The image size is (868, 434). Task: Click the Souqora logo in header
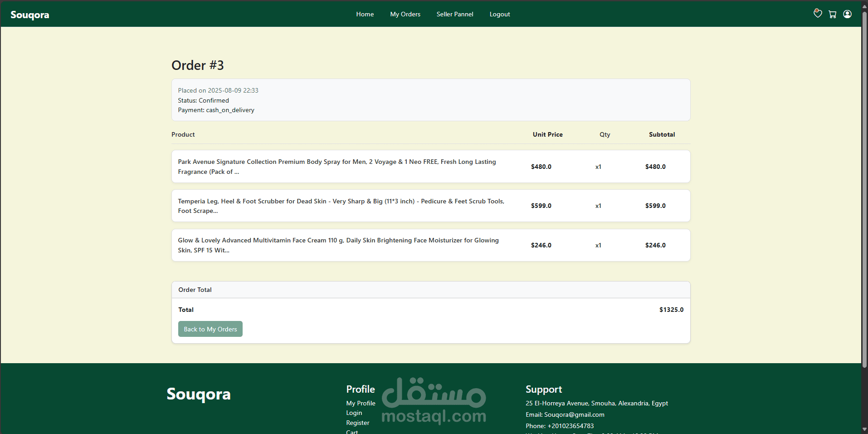point(30,15)
